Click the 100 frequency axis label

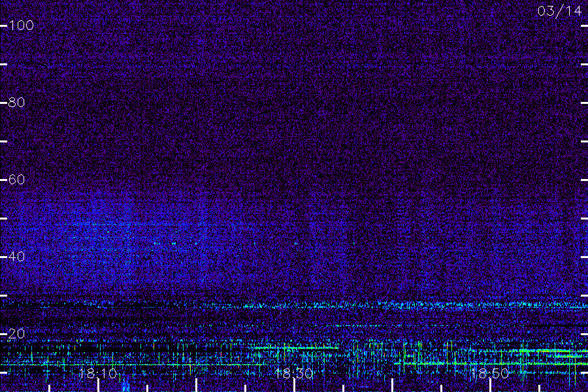(x=21, y=25)
